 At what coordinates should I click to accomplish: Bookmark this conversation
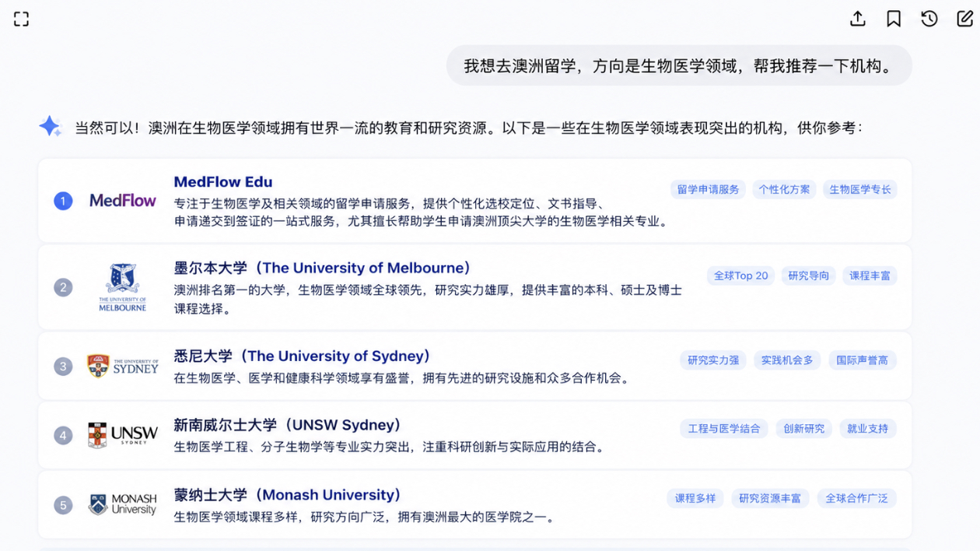(894, 19)
